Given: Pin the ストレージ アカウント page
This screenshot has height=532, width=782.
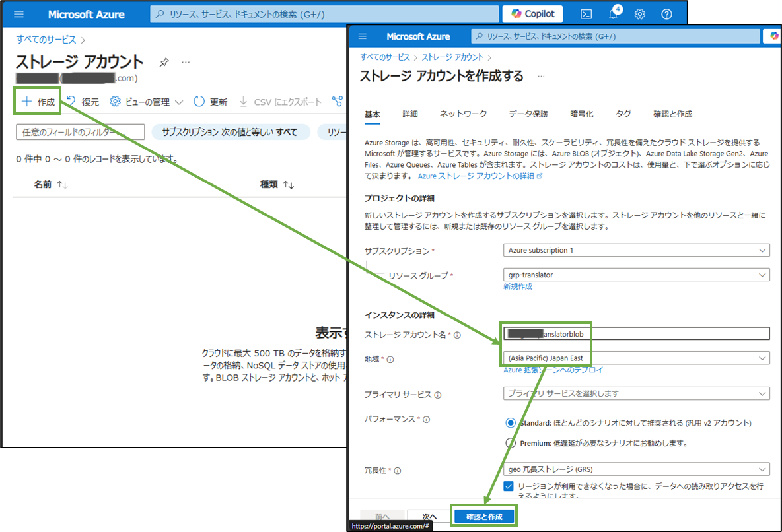Looking at the screenshot, I should point(164,62).
